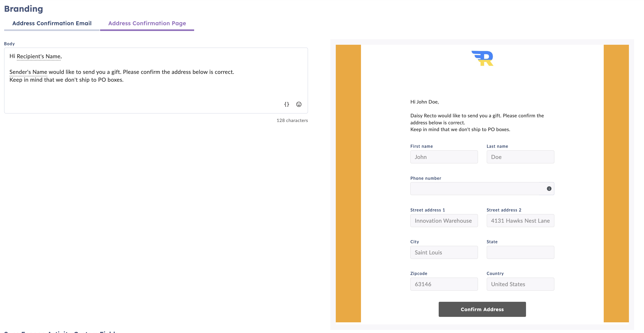Click the First name label
Viewport: 644px width, 333px height.
point(422,146)
